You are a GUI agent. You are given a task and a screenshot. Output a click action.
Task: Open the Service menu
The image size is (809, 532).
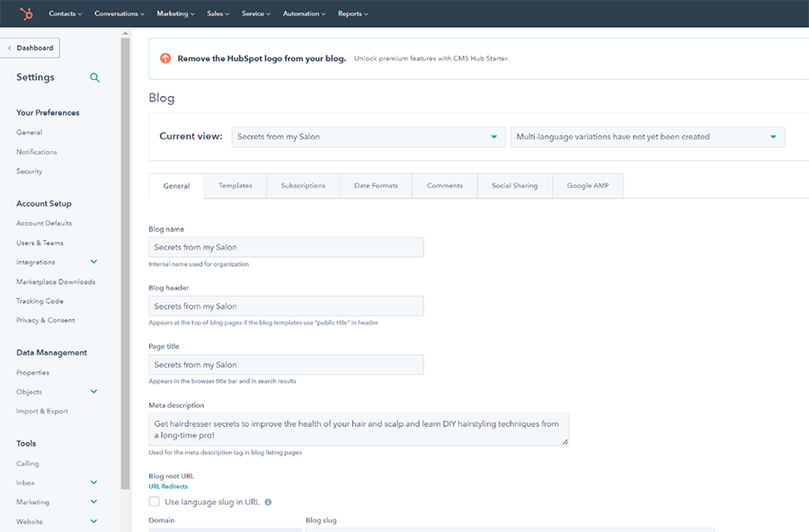256,14
